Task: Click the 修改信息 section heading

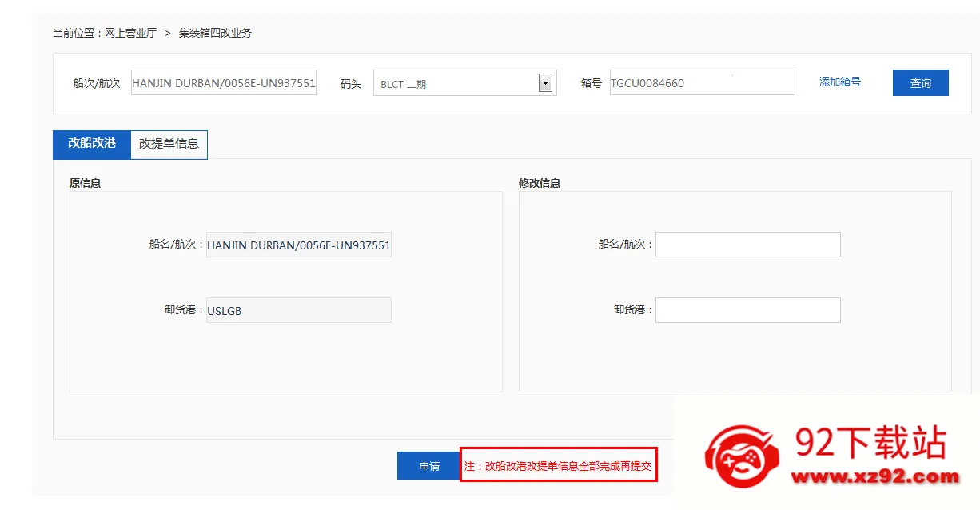Action: click(540, 183)
